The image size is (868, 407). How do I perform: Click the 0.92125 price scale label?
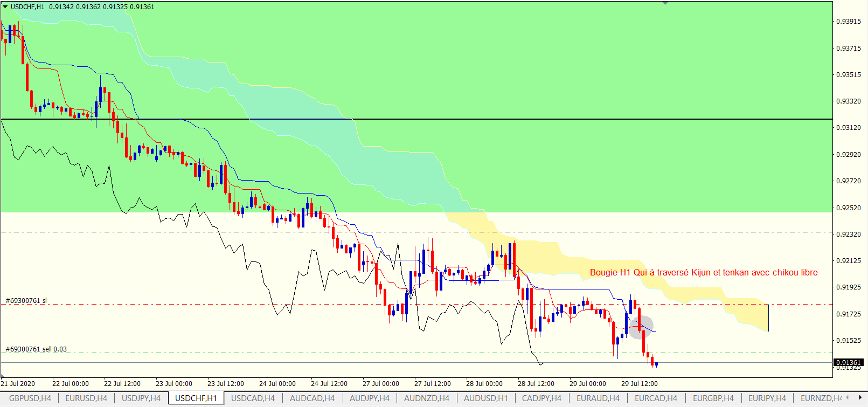click(x=848, y=261)
